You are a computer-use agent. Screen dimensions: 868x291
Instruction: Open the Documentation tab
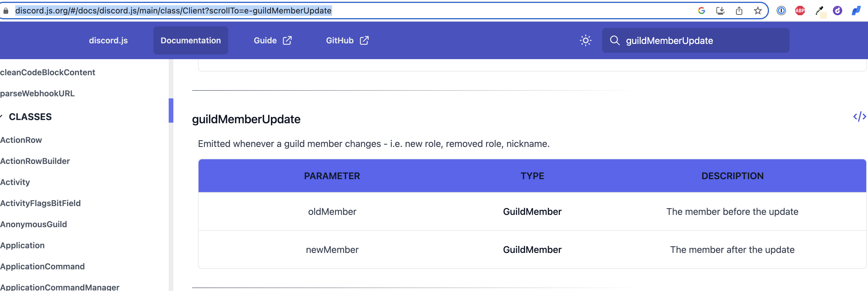tap(190, 40)
